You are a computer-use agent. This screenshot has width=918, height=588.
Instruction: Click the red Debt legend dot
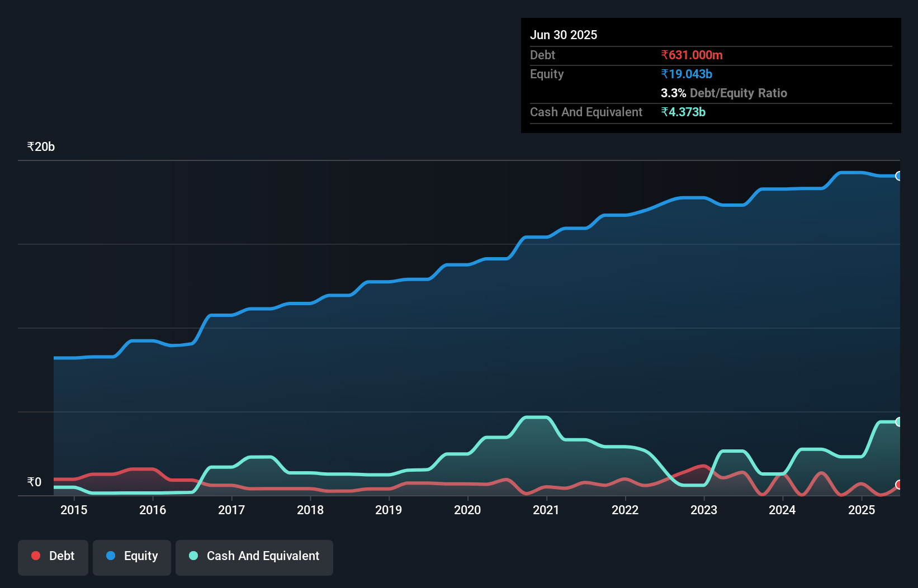click(35, 556)
